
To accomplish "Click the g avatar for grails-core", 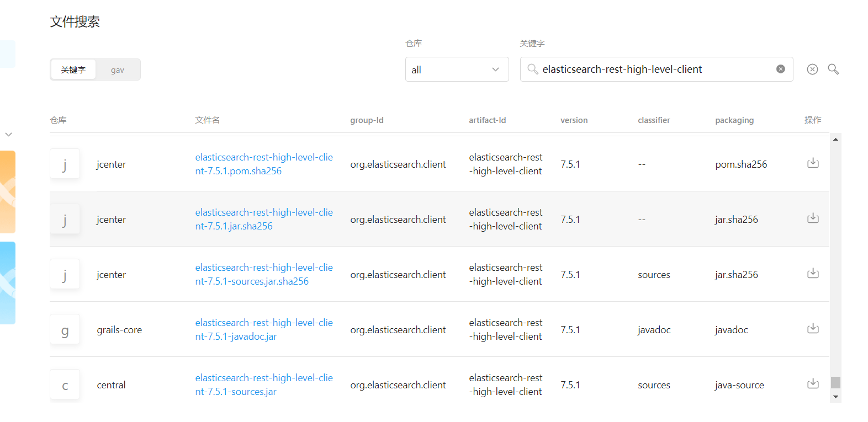I will [x=65, y=329].
